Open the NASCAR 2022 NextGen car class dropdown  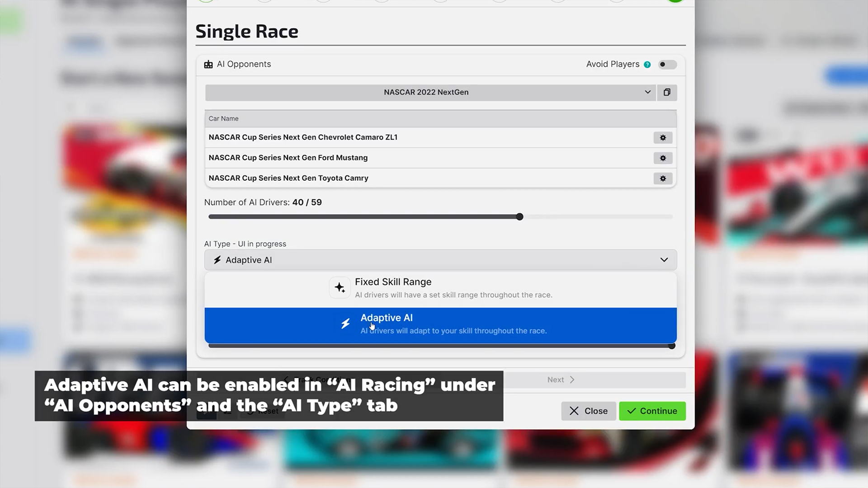click(x=426, y=92)
